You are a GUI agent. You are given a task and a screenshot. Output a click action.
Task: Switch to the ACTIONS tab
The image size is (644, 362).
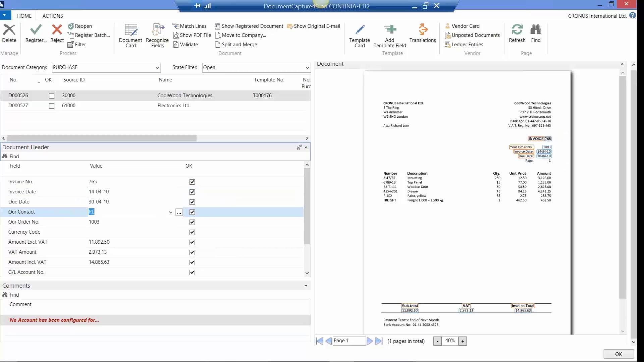tap(52, 16)
